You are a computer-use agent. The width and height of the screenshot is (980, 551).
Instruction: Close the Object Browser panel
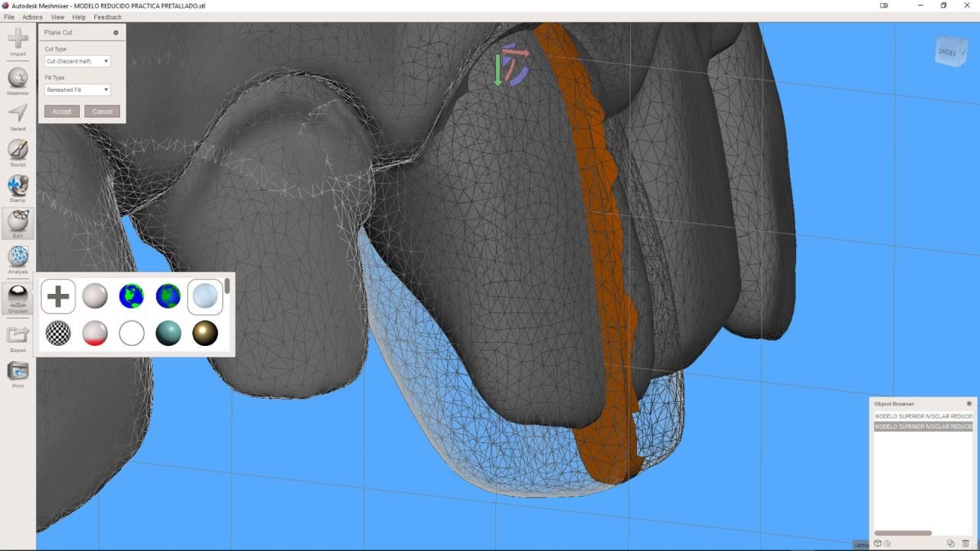(969, 403)
